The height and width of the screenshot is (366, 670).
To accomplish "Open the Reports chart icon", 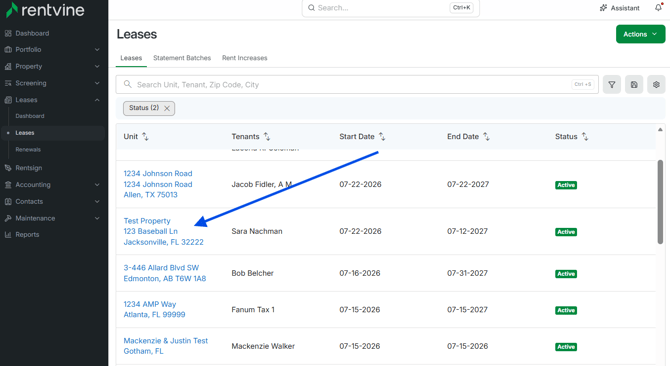I will 8,234.
